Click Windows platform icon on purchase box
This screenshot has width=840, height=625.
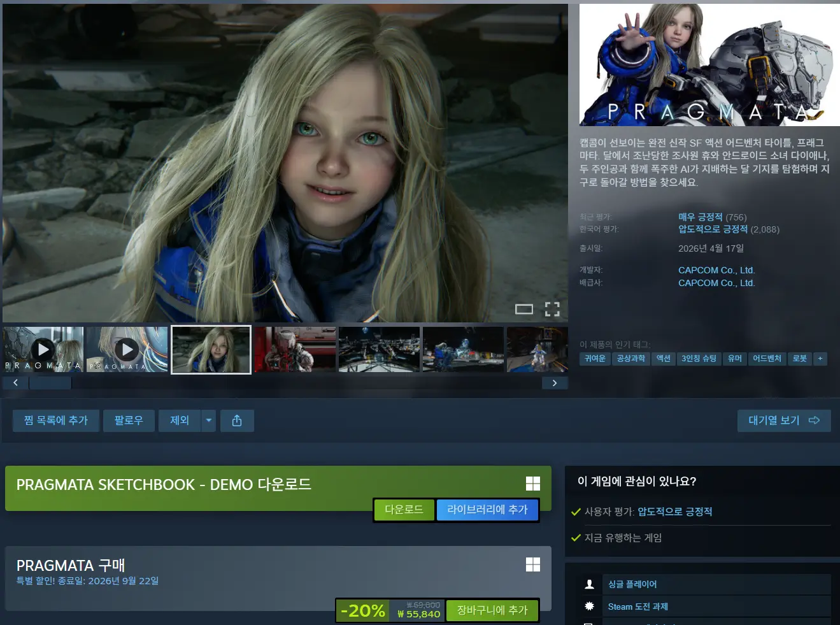point(533,564)
